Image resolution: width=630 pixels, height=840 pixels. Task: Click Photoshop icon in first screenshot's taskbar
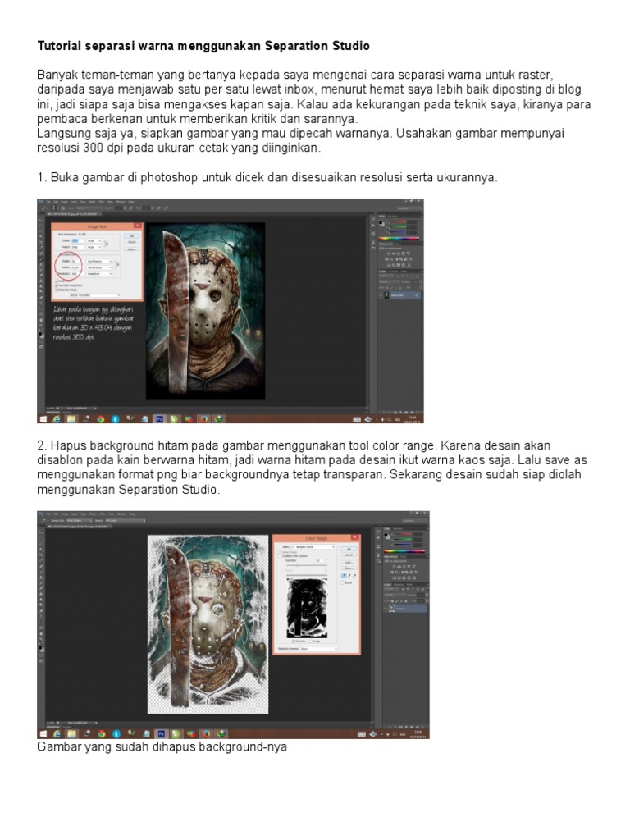pyautogui.click(x=159, y=419)
